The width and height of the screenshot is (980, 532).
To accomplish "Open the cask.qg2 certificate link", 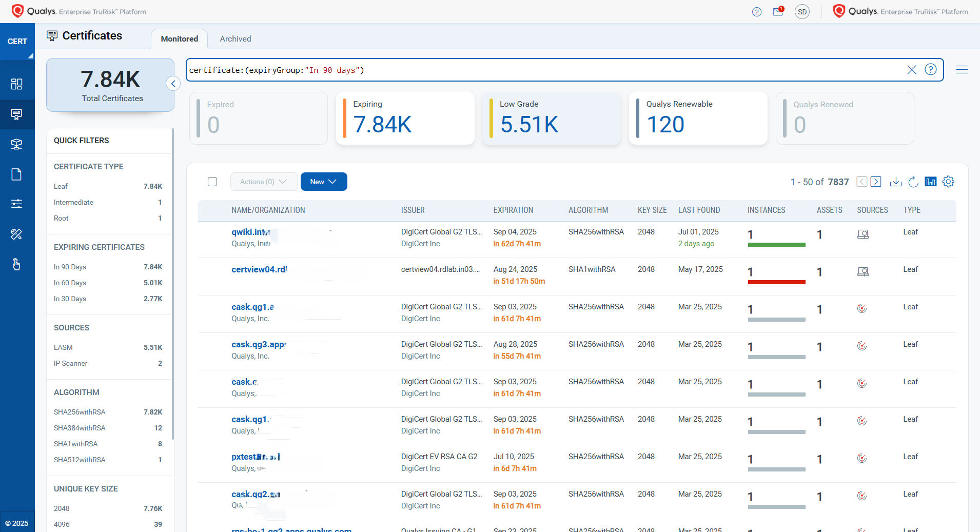I will (256, 494).
